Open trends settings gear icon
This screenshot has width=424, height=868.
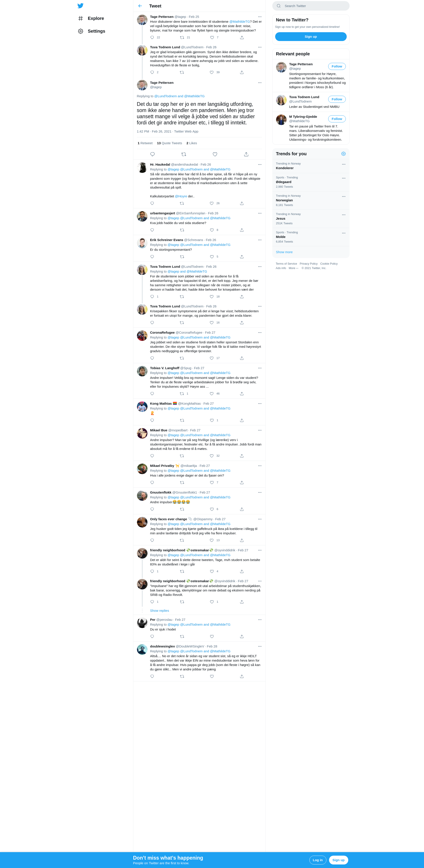pyautogui.click(x=343, y=154)
